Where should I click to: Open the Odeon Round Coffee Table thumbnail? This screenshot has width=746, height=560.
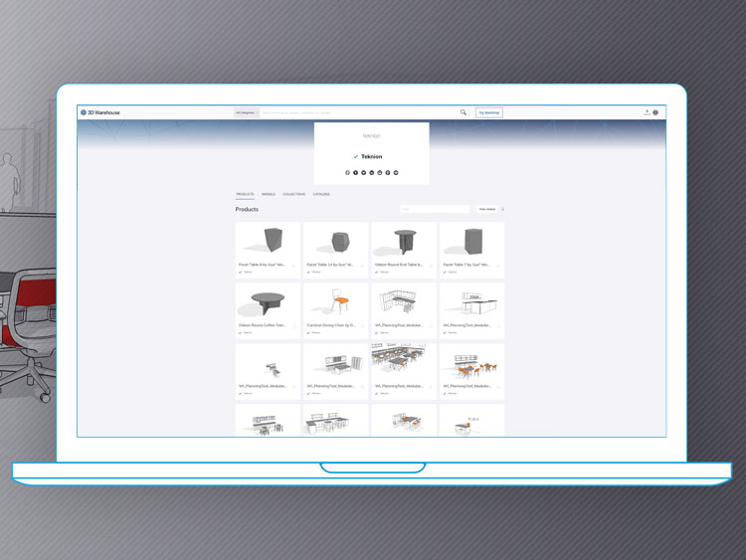click(x=268, y=302)
